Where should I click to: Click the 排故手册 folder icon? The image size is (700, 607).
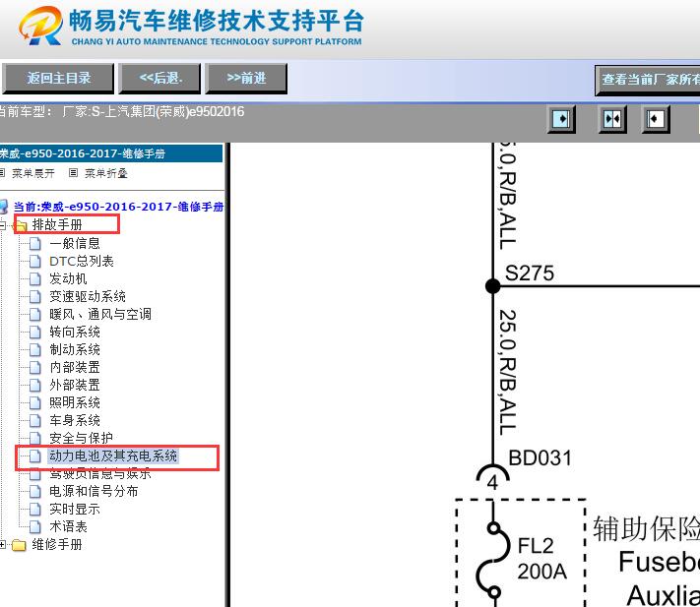[21, 225]
